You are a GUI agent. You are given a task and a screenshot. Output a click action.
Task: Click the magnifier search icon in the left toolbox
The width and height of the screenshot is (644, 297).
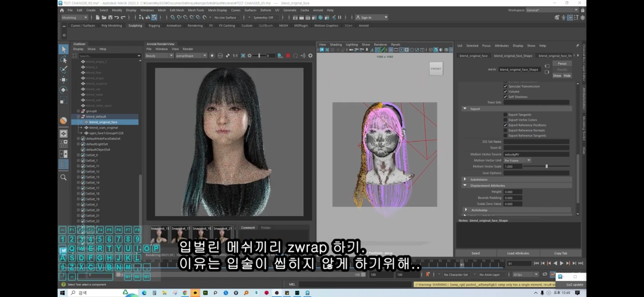coord(64,177)
